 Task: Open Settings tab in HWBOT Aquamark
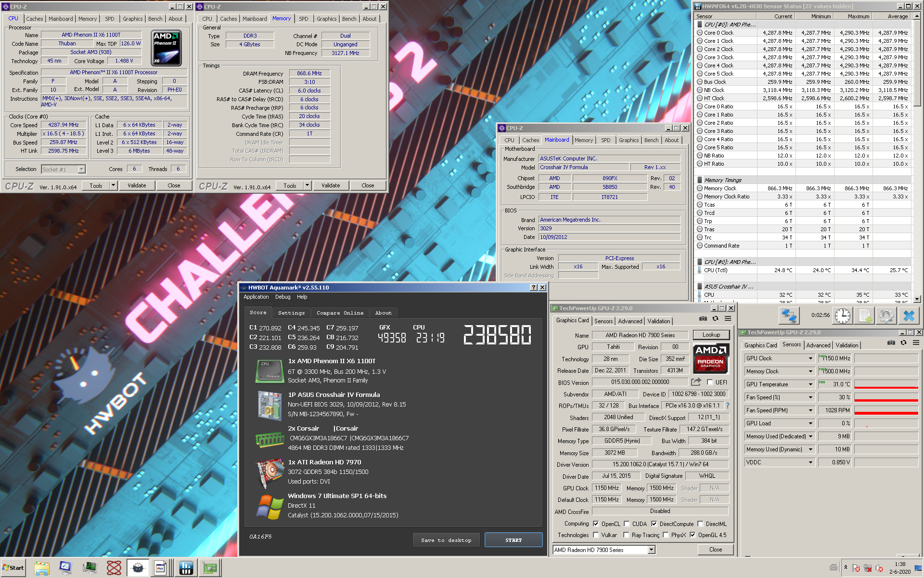pyautogui.click(x=292, y=313)
